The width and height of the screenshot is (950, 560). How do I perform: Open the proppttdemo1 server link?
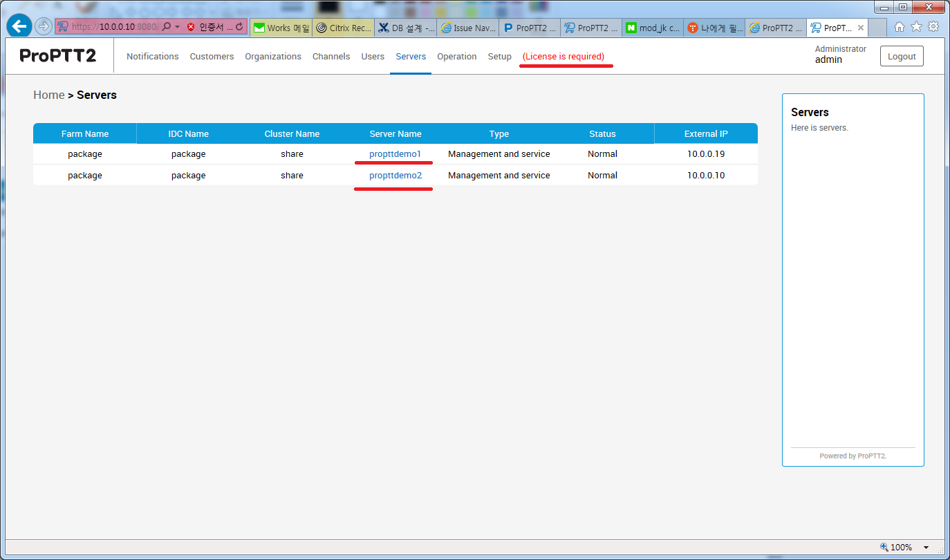click(395, 154)
